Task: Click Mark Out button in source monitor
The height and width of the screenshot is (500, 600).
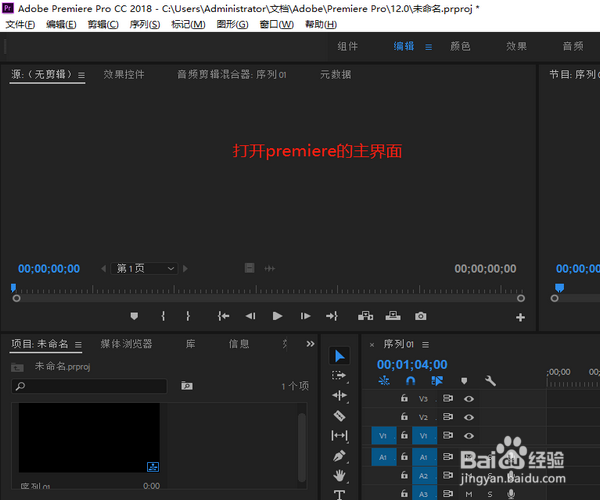Action: pyautogui.click(x=188, y=316)
